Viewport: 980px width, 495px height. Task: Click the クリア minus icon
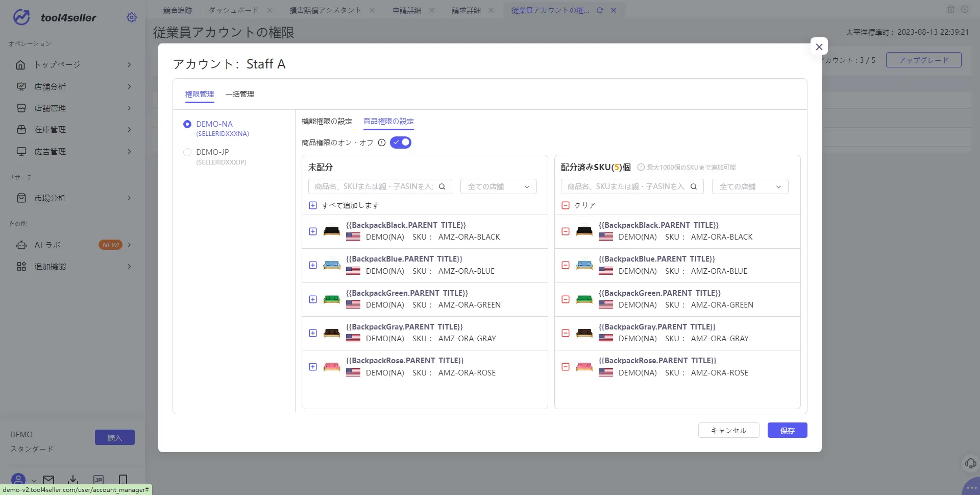566,205
